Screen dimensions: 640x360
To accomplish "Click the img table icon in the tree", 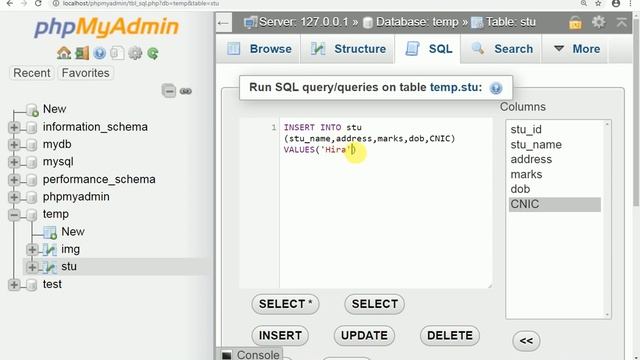I will [50, 249].
